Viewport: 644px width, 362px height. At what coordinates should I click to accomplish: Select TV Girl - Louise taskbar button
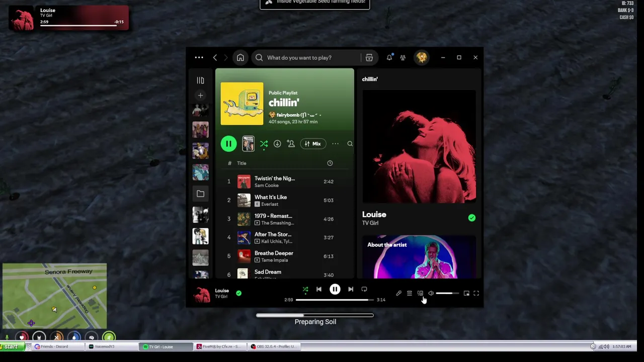(x=166, y=346)
